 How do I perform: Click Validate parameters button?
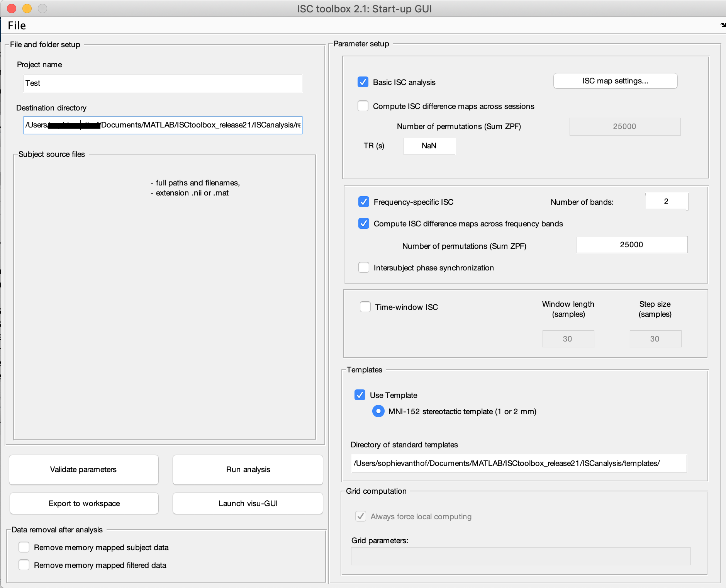click(83, 469)
